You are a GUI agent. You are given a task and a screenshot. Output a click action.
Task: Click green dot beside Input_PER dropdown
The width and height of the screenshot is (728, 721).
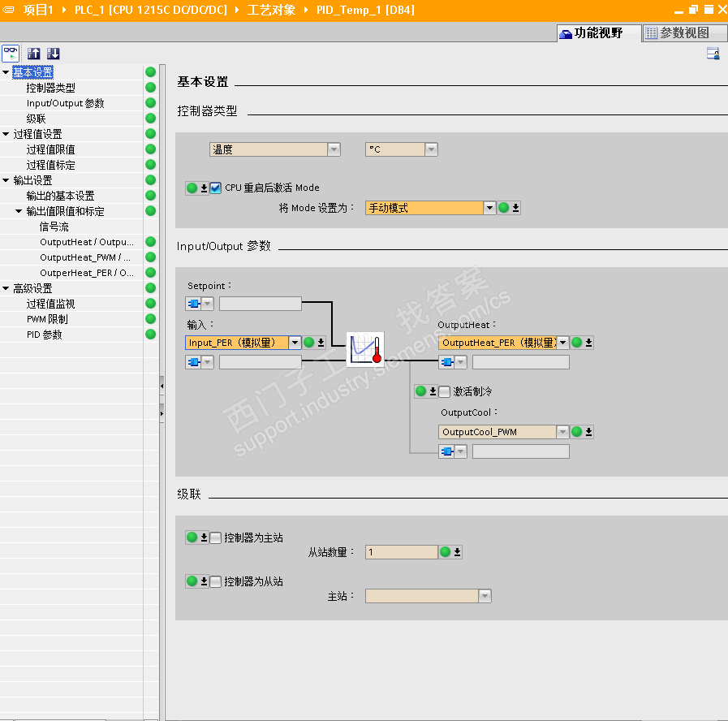coord(308,343)
